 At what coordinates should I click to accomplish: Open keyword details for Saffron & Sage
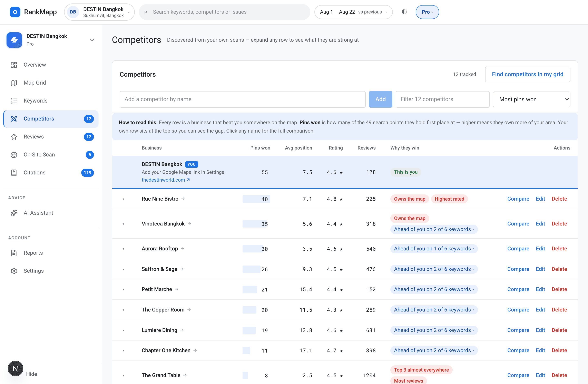434,269
